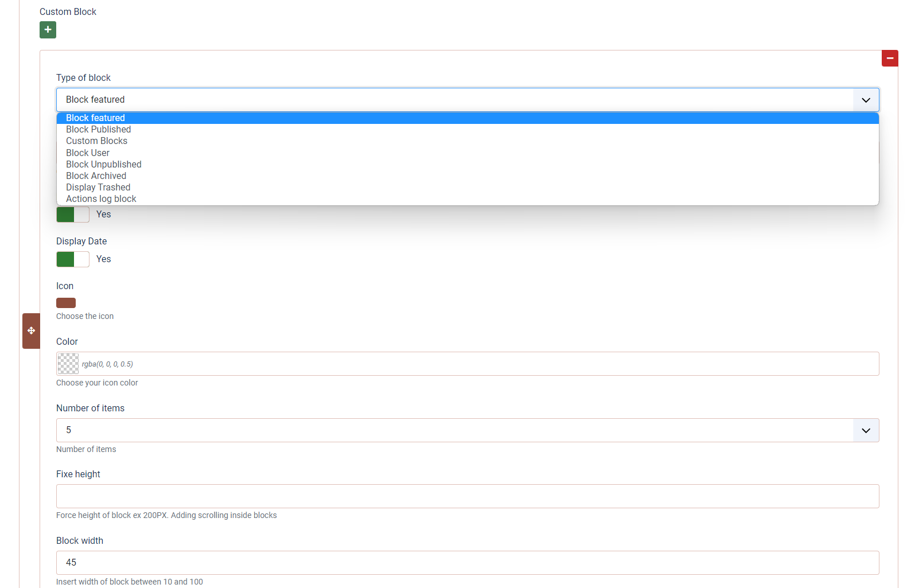Add a new custom block with plus button
911x588 pixels.
[48, 30]
